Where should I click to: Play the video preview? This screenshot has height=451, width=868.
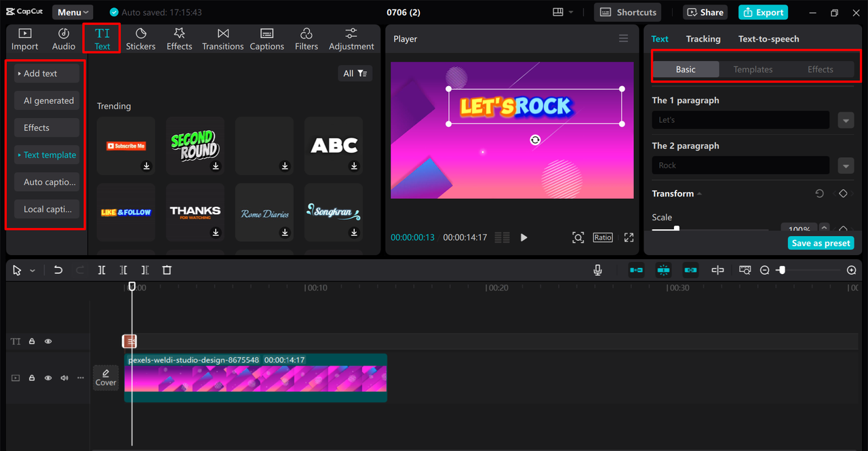point(524,237)
